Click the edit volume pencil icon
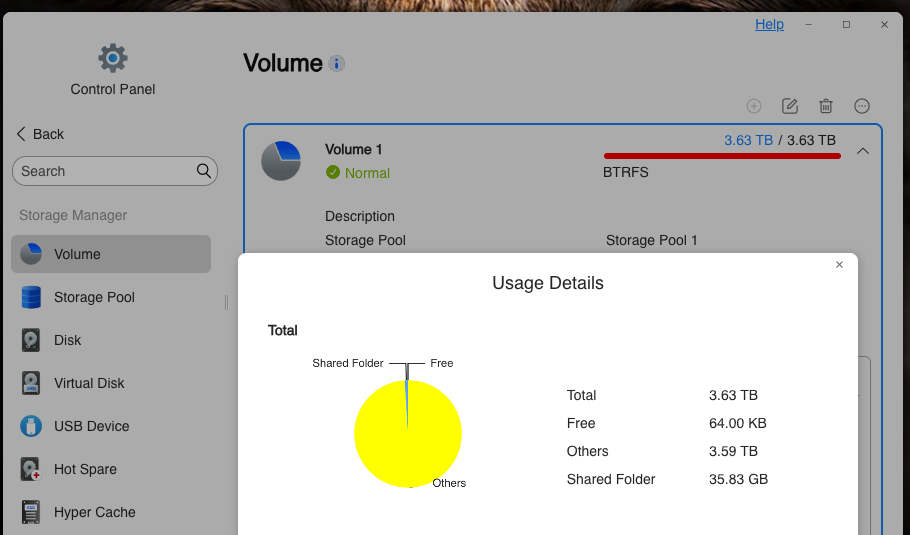The image size is (910, 535). 790,106
